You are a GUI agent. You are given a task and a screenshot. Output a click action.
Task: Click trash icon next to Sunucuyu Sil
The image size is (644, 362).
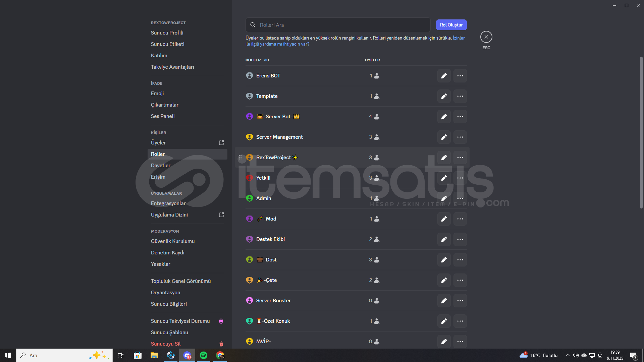[x=221, y=344]
